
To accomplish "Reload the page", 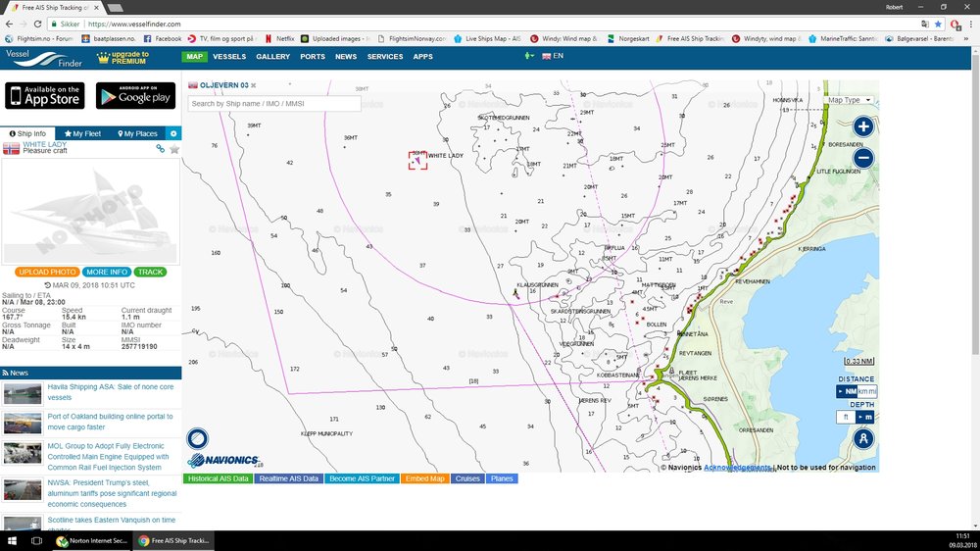I will [x=37, y=24].
